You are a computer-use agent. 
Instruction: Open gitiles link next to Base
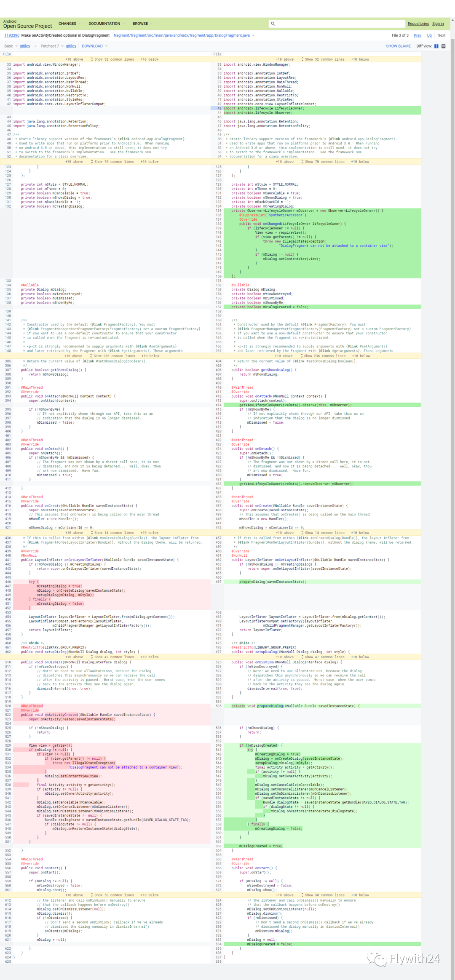click(x=25, y=46)
